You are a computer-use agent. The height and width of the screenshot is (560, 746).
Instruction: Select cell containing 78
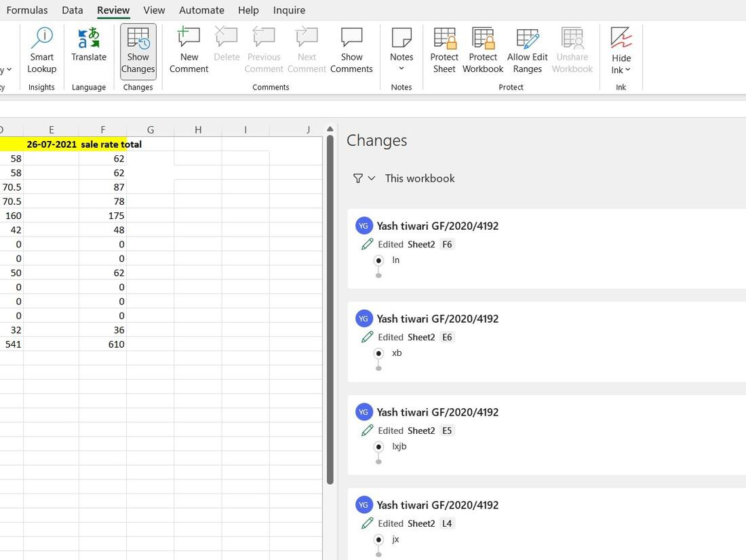[103, 201]
